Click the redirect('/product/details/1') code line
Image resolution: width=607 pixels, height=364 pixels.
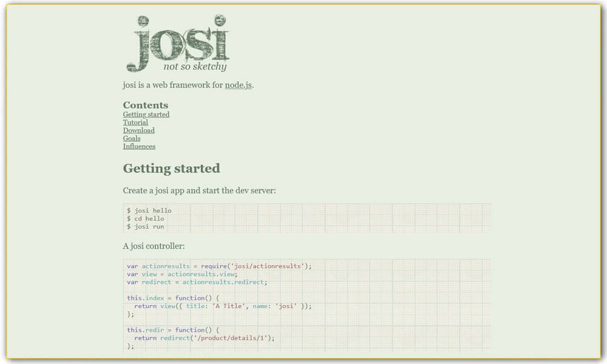204,338
